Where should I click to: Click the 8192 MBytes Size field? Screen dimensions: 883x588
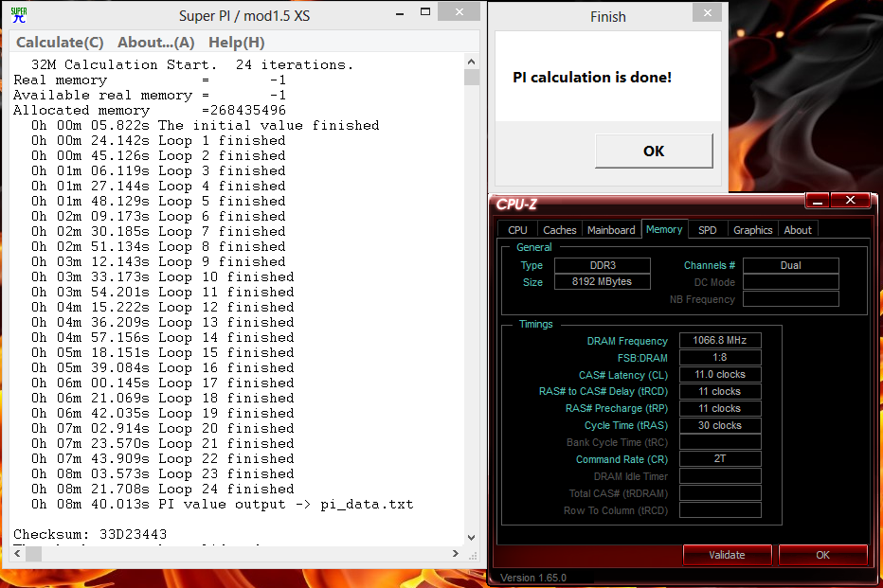pos(603,281)
